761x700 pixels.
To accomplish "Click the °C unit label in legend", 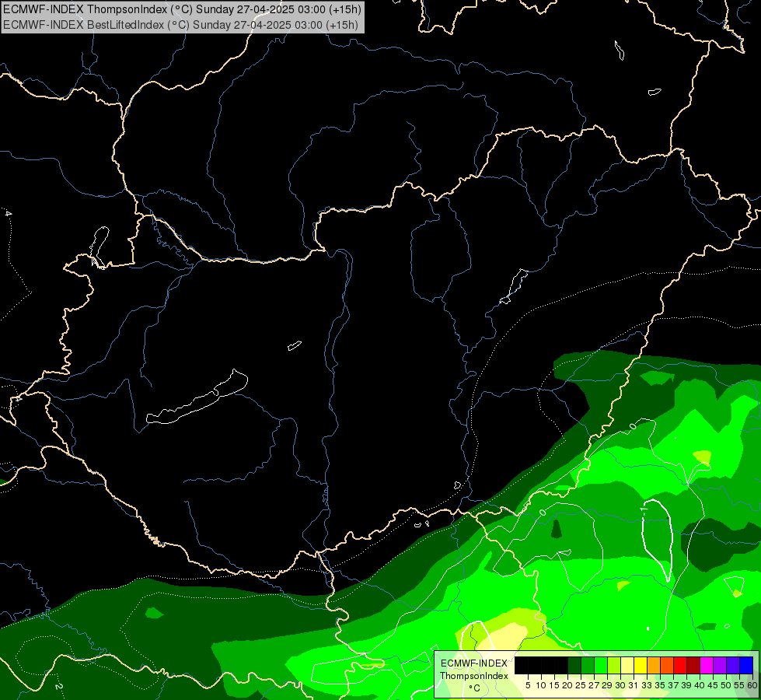I will pyautogui.click(x=474, y=688).
